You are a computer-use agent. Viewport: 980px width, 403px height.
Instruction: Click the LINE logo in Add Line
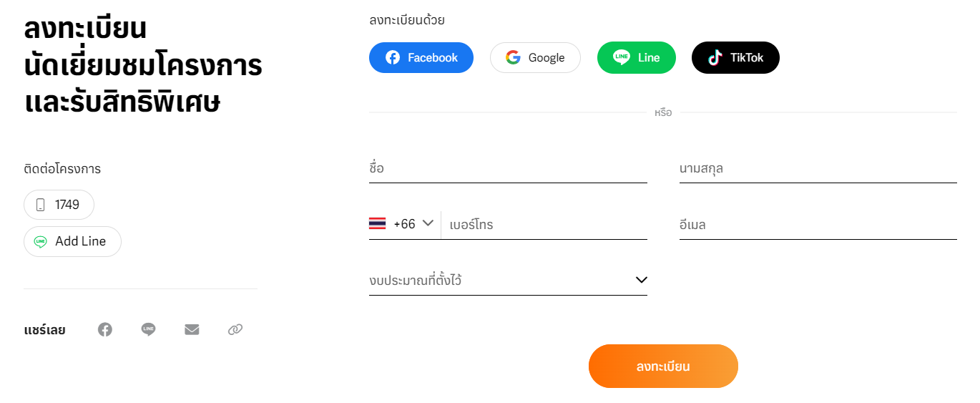pos(41,241)
